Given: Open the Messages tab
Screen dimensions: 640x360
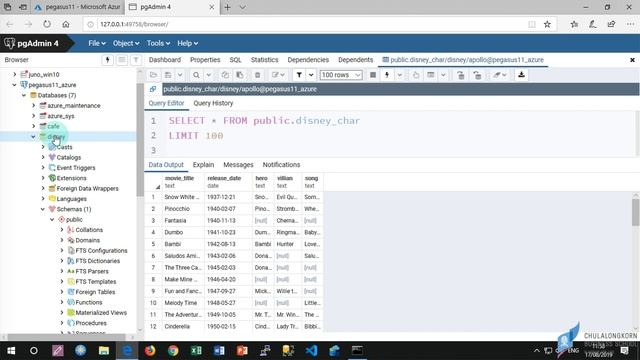Looking at the screenshot, I should [x=238, y=165].
